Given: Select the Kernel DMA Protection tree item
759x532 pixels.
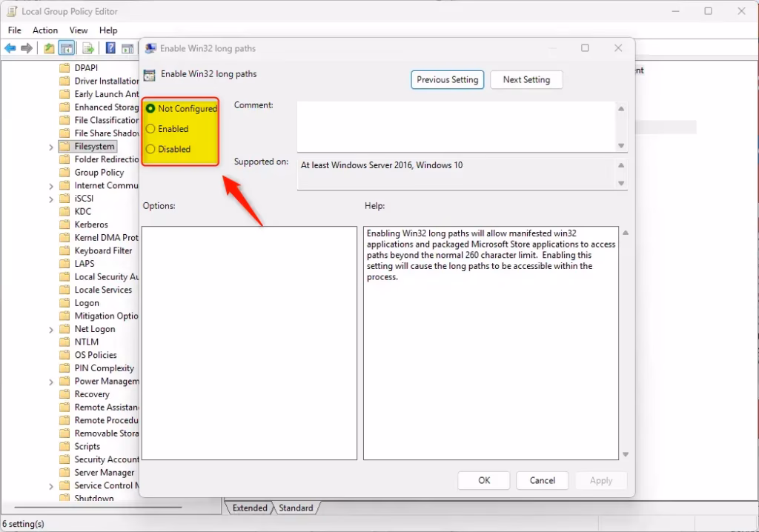Looking at the screenshot, I should (x=106, y=238).
